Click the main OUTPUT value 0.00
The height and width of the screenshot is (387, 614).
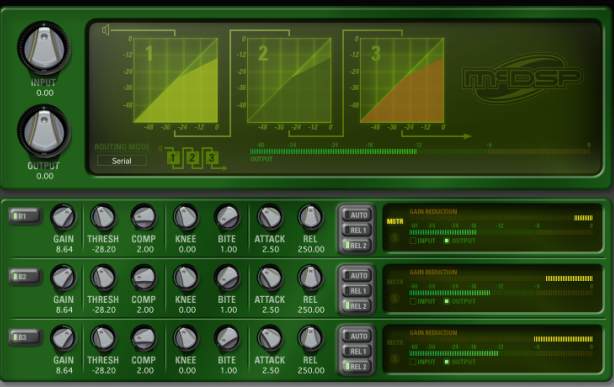pos(45,176)
